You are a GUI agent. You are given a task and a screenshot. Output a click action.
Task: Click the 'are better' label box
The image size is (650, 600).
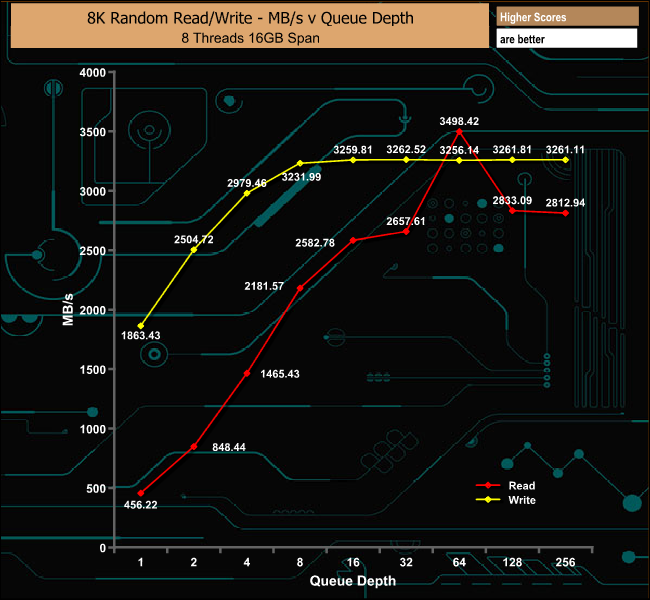(x=567, y=39)
